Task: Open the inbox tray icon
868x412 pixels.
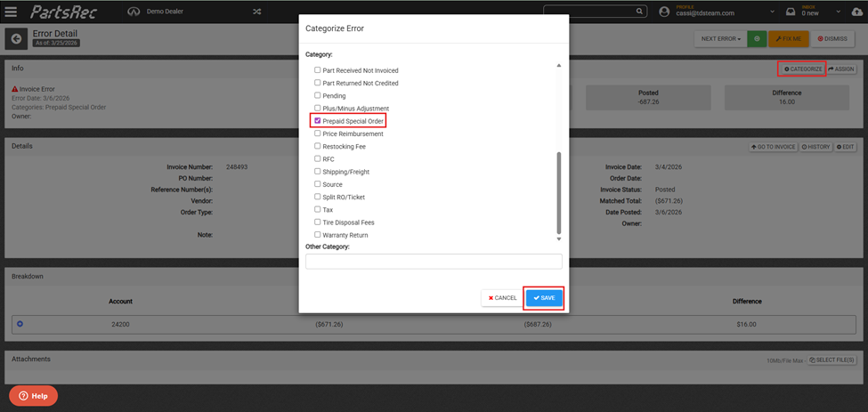Action: (791, 12)
